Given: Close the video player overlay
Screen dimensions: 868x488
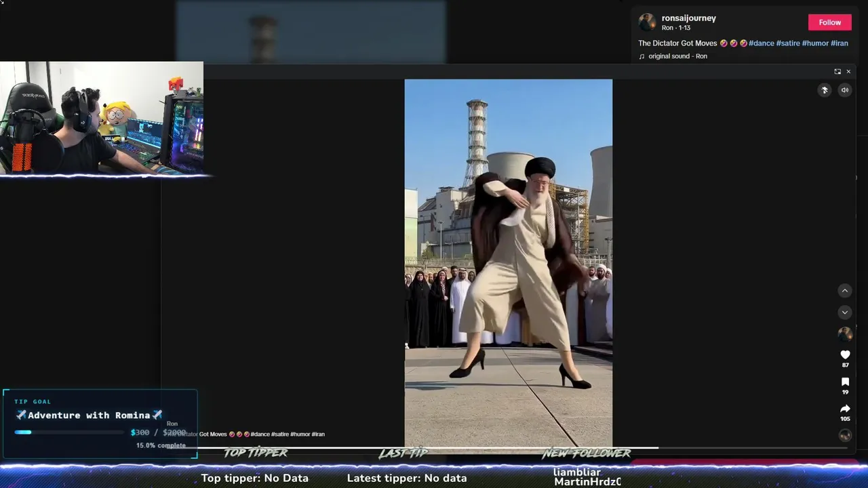Looking at the screenshot, I should (x=848, y=72).
